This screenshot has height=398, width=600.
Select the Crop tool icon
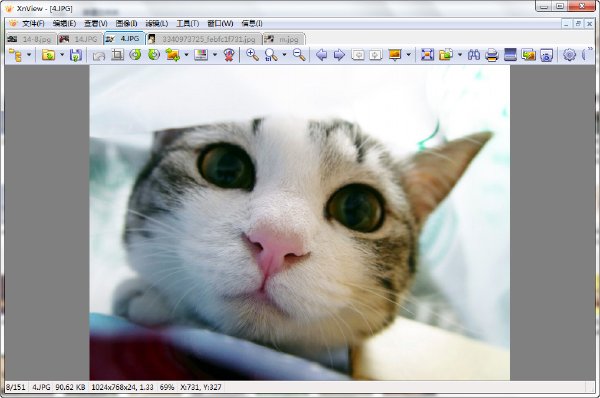(x=117, y=55)
